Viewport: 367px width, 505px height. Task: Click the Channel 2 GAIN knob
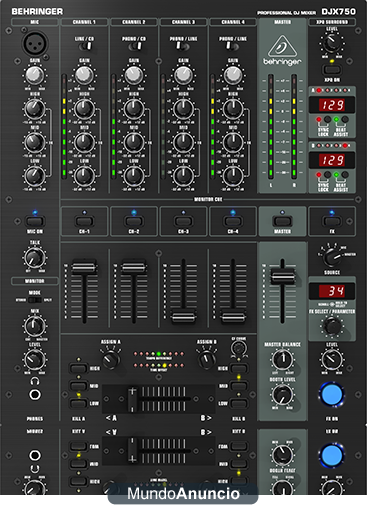click(x=134, y=76)
